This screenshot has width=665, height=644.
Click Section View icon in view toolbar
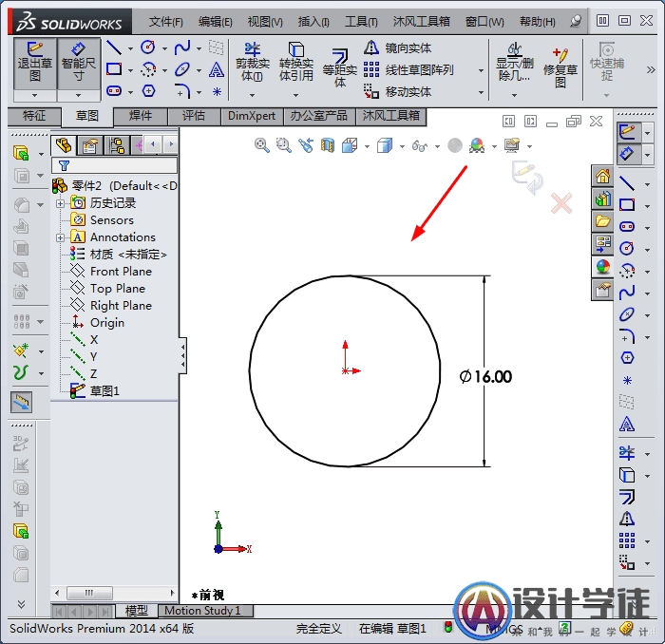click(328, 145)
